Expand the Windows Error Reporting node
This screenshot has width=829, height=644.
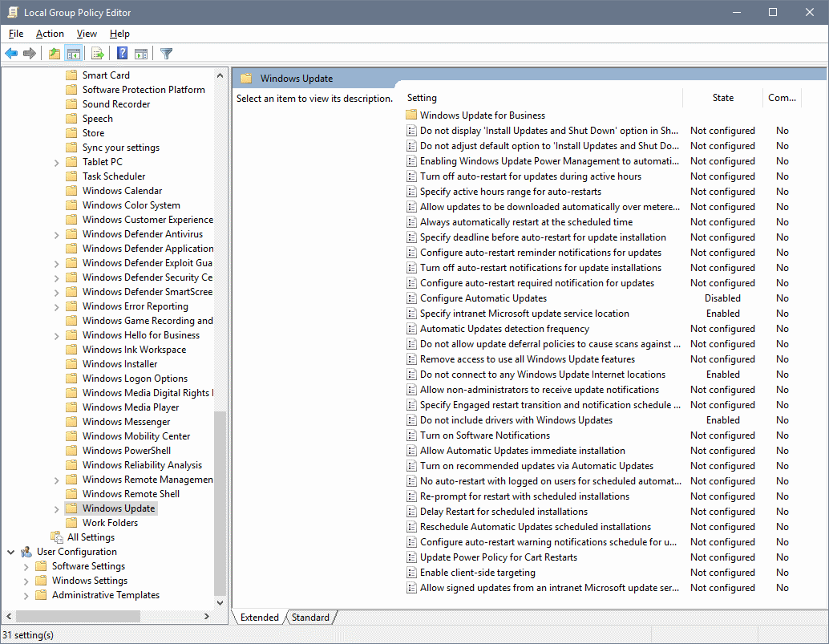(57, 307)
